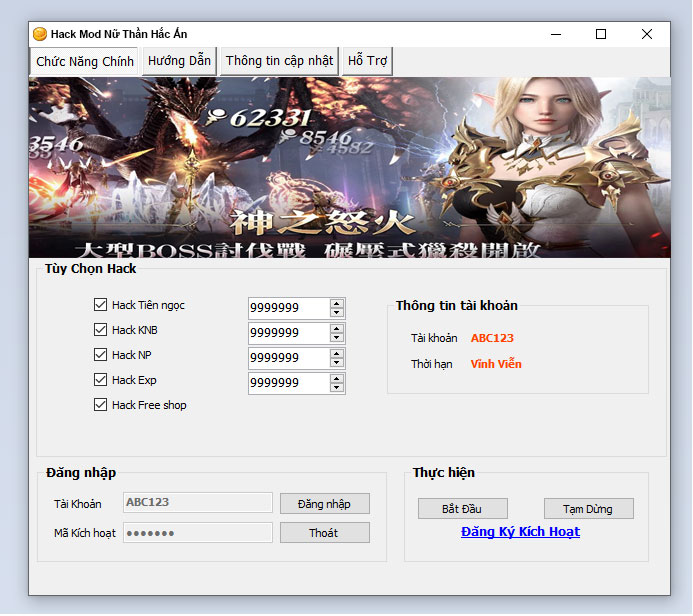Minimize the Hack Mod window
The height and width of the screenshot is (616, 693).
point(556,34)
